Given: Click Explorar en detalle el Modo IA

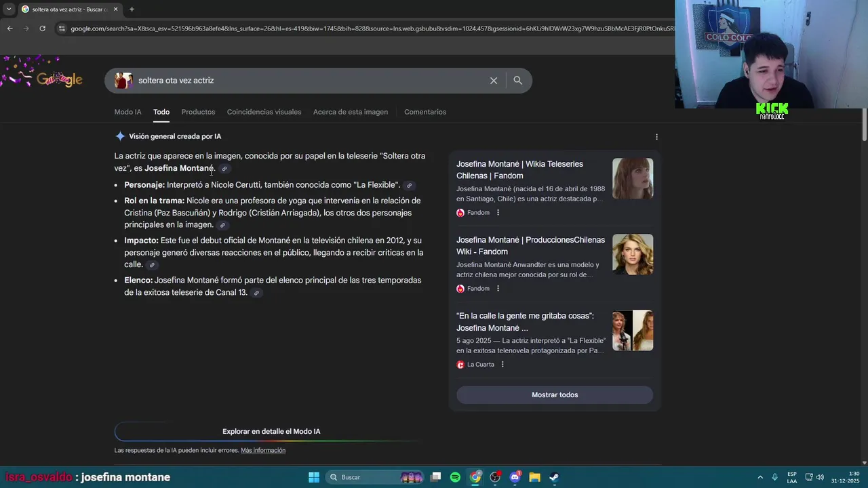Looking at the screenshot, I should (x=271, y=431).
